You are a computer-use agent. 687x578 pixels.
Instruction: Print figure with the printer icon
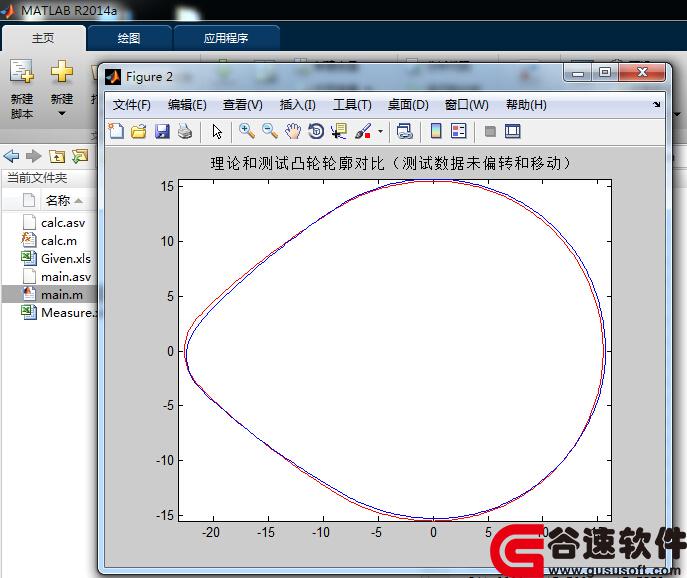pos(185,131)
